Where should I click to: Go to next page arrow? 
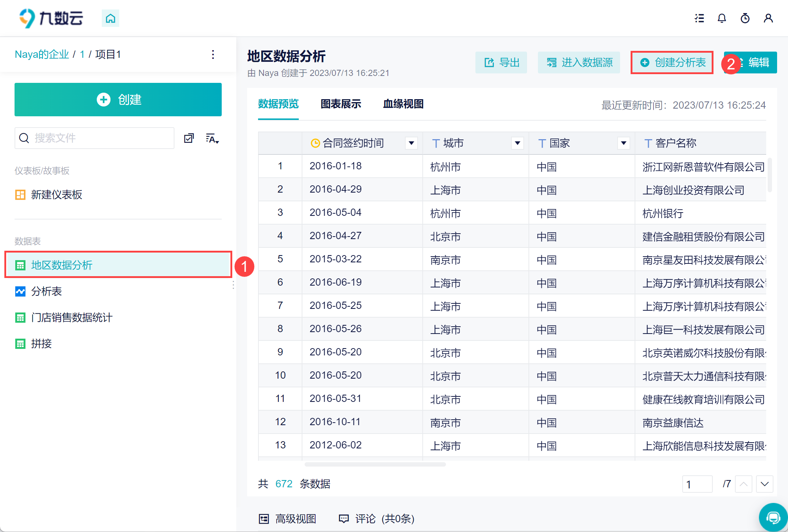coord(764,484)
